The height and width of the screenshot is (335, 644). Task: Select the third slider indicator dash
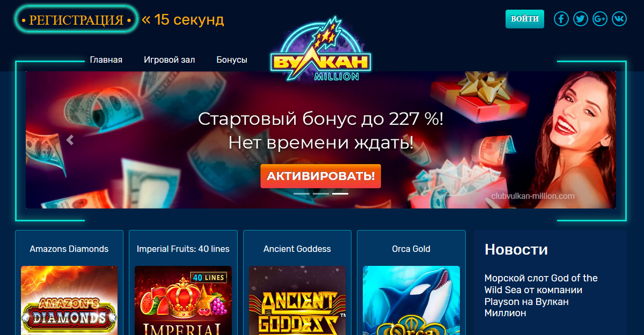(340, 193)
